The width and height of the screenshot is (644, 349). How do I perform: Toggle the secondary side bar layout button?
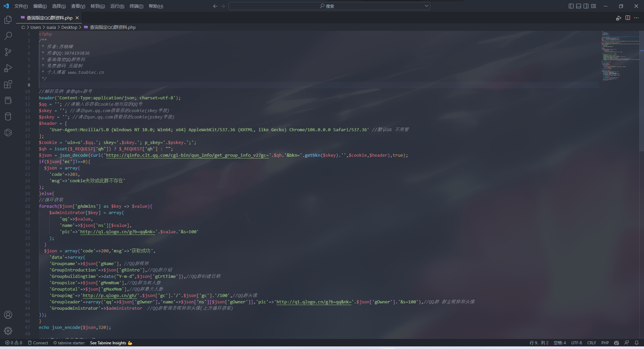(x=586, y=6)
